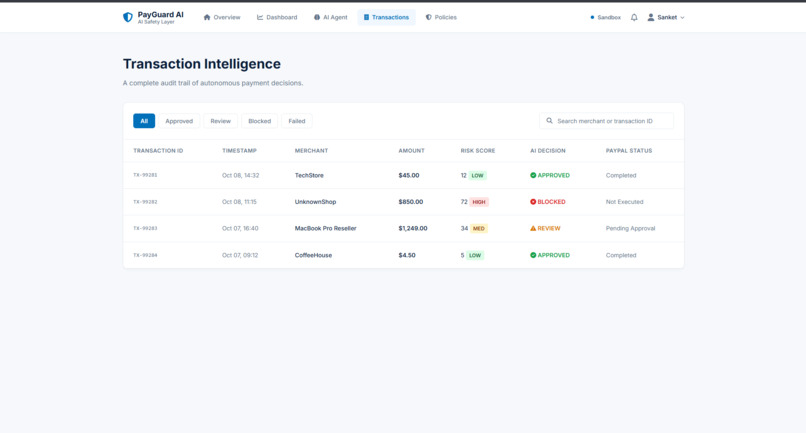
Task: Click the REVIEW decision label
Action: tap(549, 228)
